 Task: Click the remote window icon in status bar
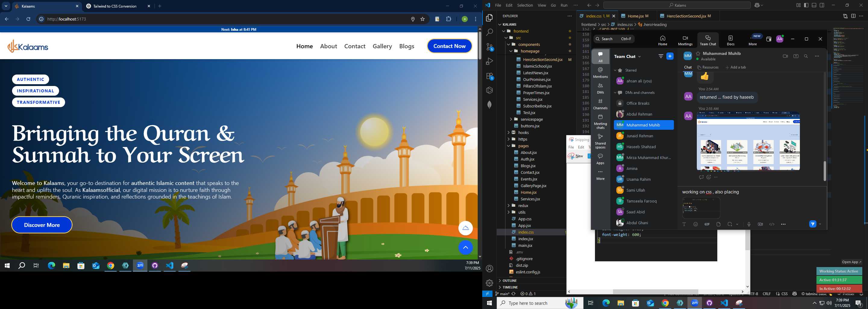[x=487, y=294]
